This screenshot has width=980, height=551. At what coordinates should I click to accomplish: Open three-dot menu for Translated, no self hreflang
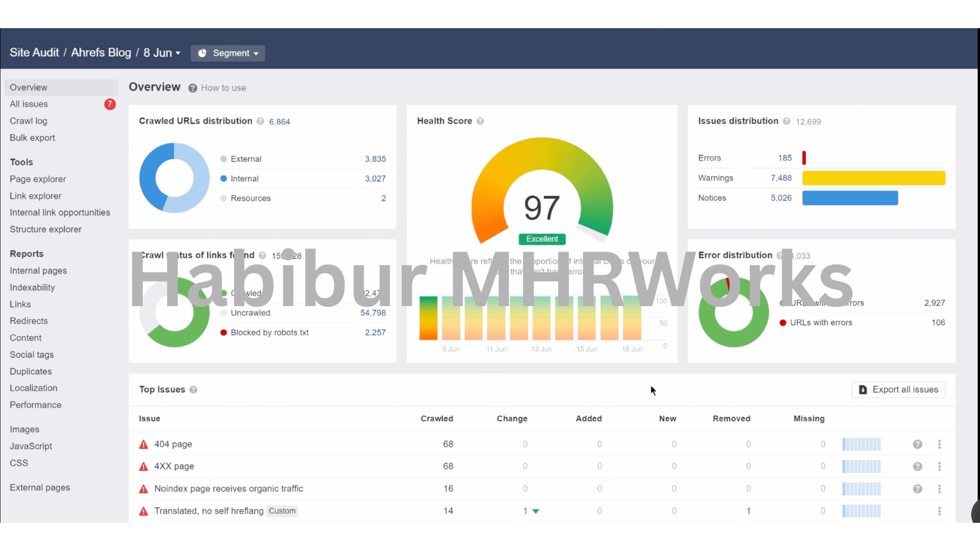click(x=939, y=511)
